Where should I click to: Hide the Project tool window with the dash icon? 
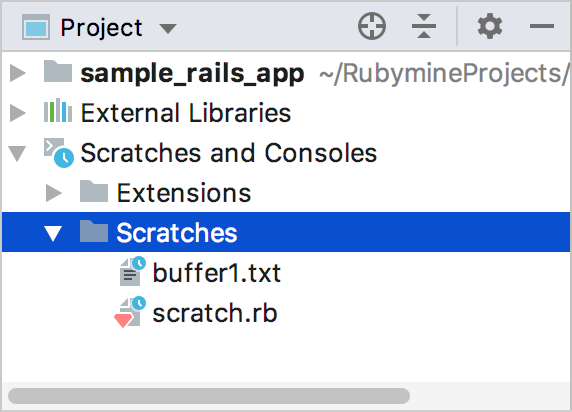point(542,26)
